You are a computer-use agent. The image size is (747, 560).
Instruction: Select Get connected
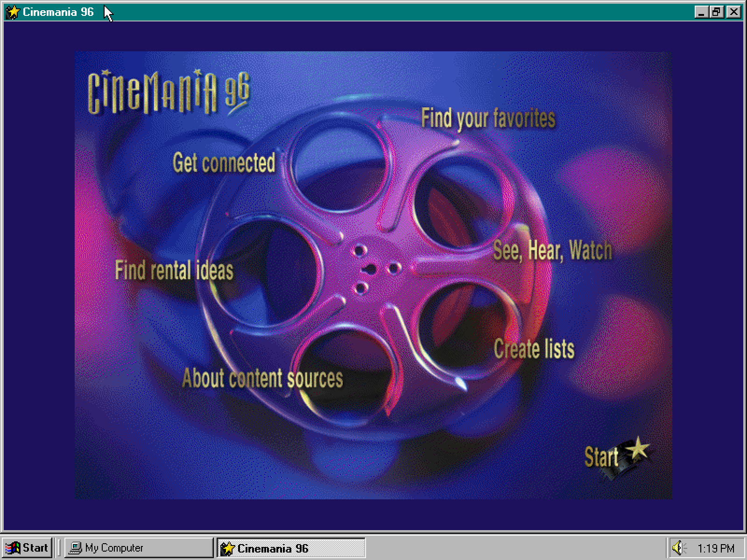point(224,163)
